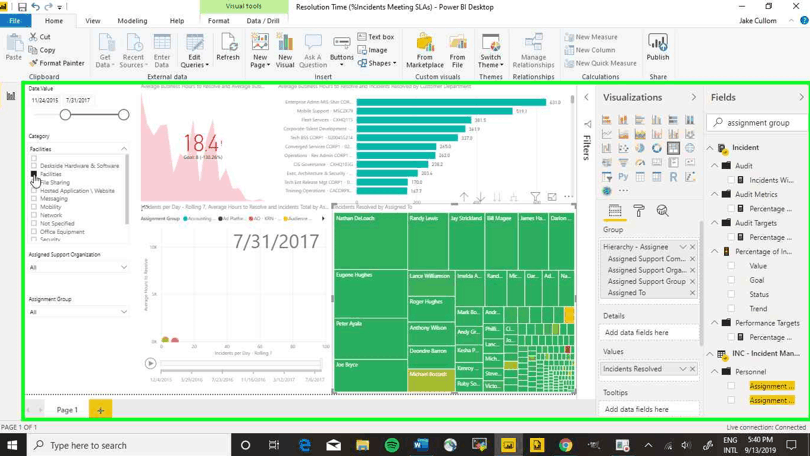
Task: Click the date slider right handle
Action: pyautogui.click(x=123, y=115)
